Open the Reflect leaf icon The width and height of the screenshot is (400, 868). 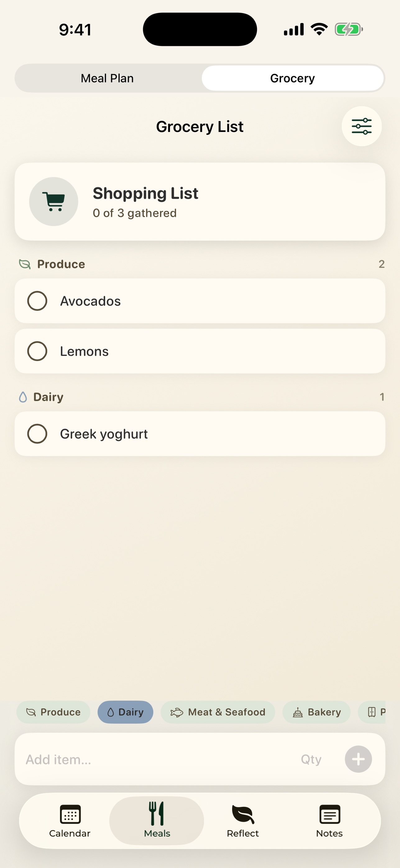[243, 814]
